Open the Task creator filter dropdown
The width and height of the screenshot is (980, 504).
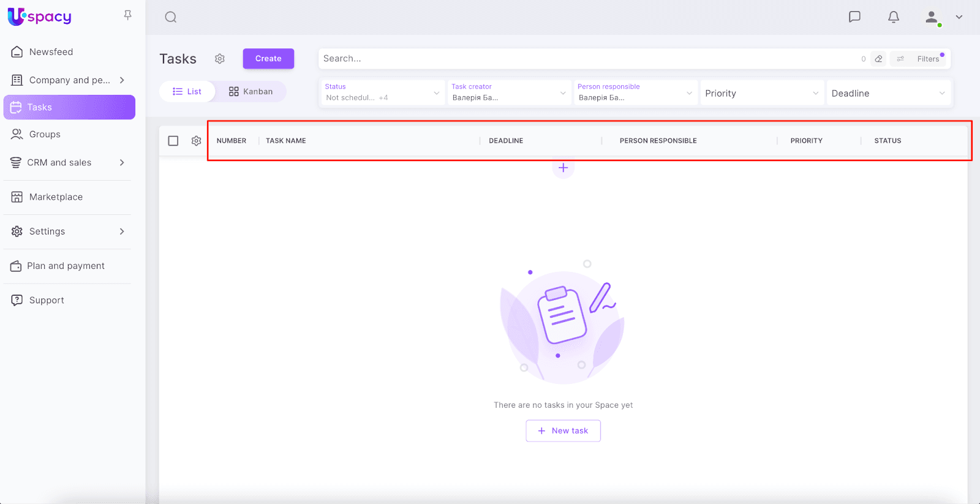509,92
